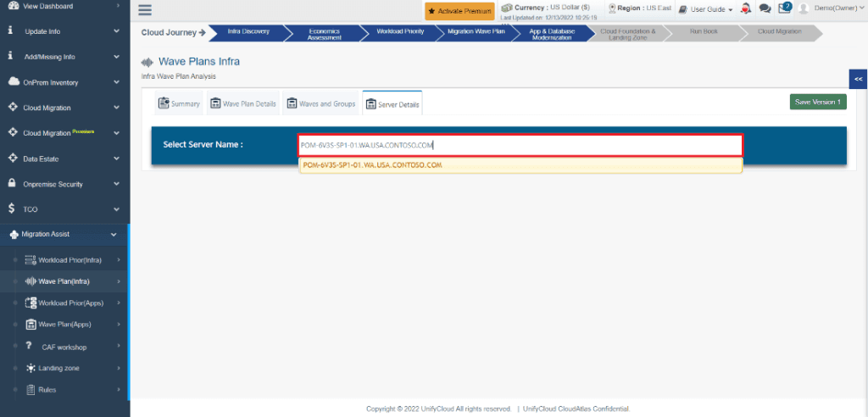The height and width of the screenshot is (417, 868).
Task: Click the Select Server Name input field
Action: (520, 145)
